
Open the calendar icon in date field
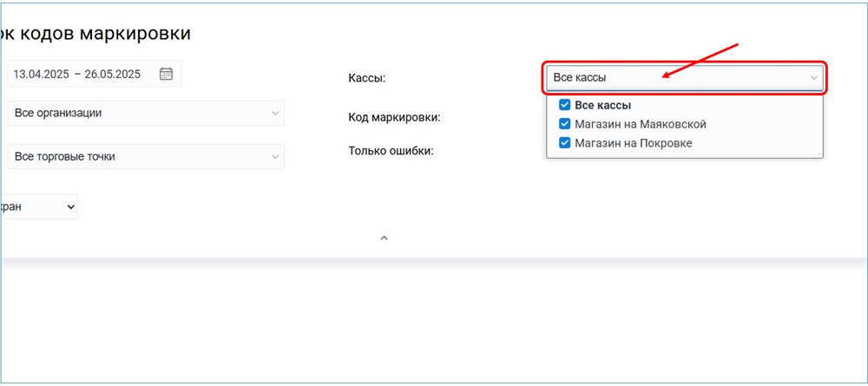[x=166, y=74]
